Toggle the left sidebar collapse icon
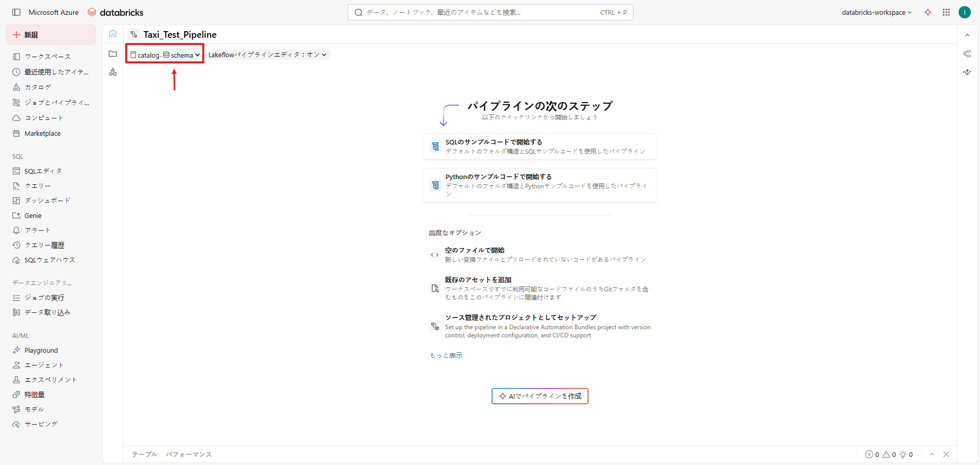Viewport: 980px width, 465px height. click(16, 12)
